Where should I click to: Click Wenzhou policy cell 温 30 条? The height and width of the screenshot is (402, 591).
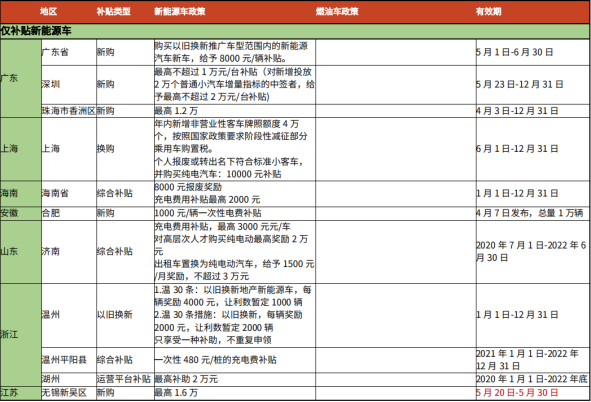(x=235, y=315)
